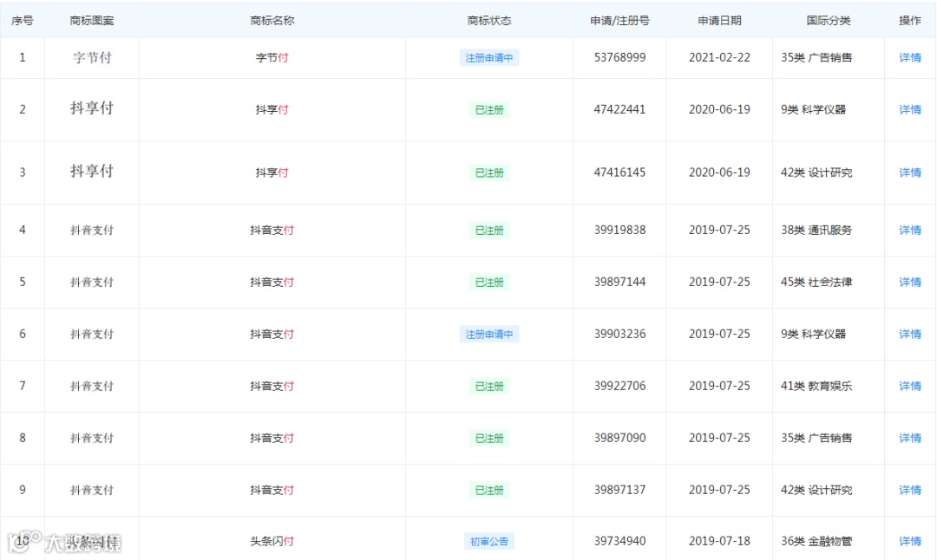Click registration number 47422441
Image resolution: width=937 pixels, height=560 pixels.
619,110
